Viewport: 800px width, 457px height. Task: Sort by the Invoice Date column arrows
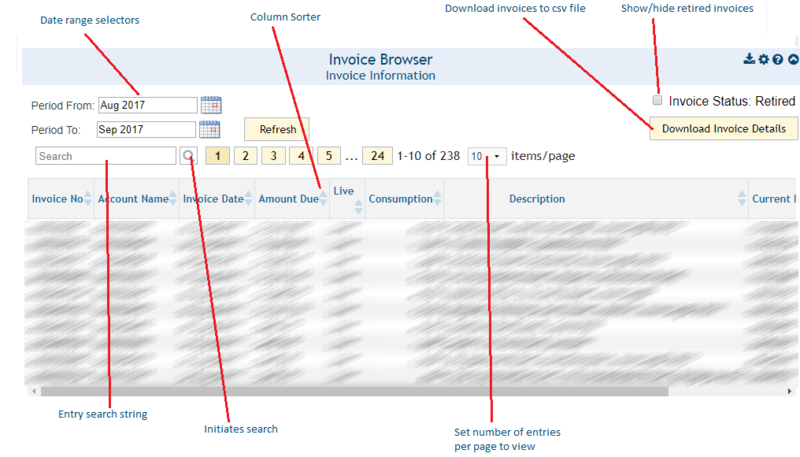(248, 198)
